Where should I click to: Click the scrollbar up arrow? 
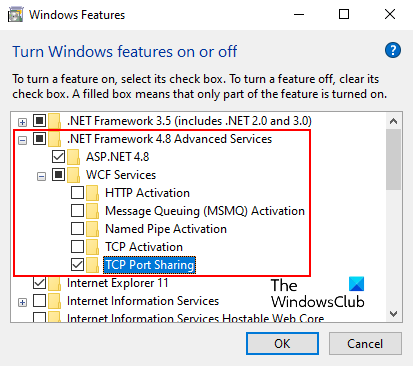click(394, 121)
